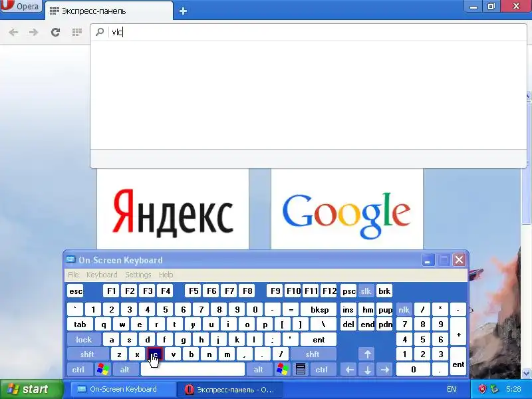Click the F1 key
The height and width of the screenshot is (399, 532).
click(x=111, y=291)
